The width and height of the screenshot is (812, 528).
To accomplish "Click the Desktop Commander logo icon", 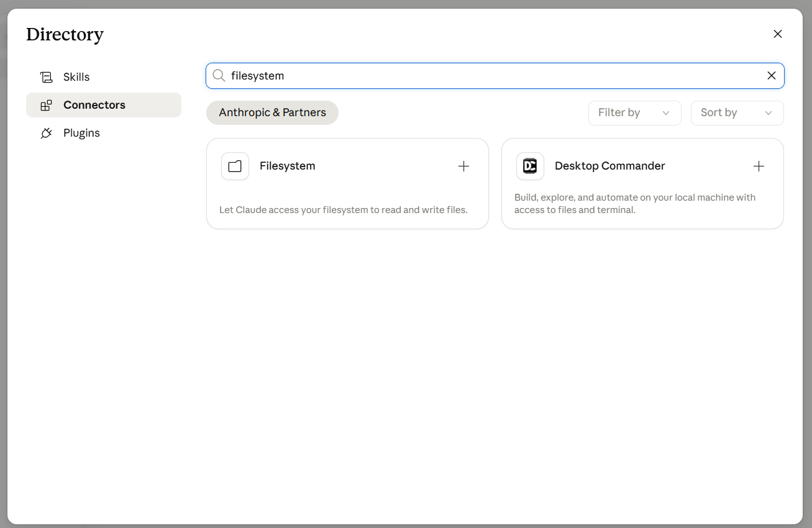I will 530,166.
